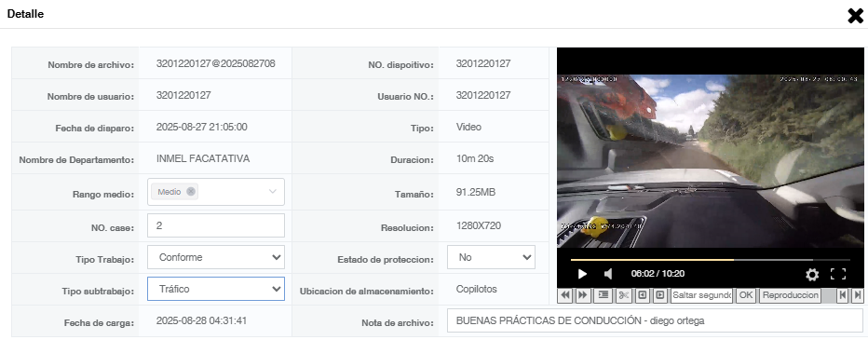Click the Nombre de usuario value 3201220127
868x340 pixels.
(x=183, y=95)
